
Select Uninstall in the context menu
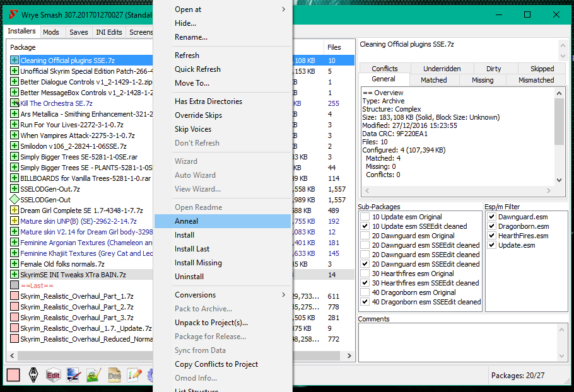pos(189,277)
